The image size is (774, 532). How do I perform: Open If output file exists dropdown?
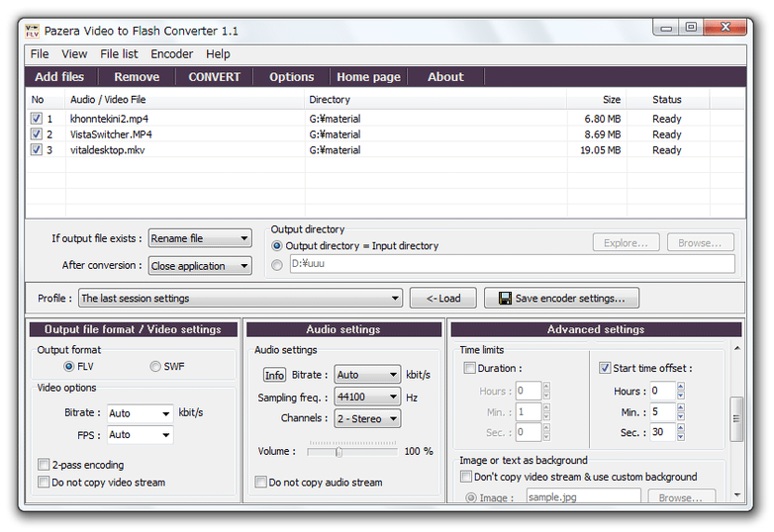pos(200,238)
